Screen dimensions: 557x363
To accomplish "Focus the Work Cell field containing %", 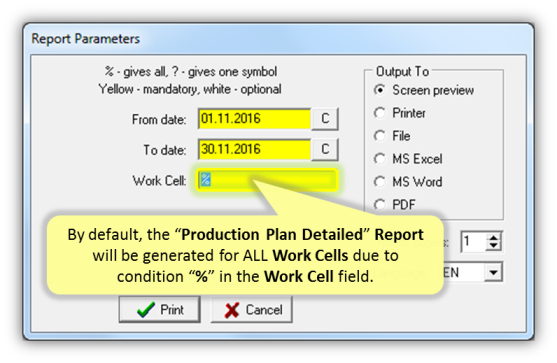I will coord(267,180).
